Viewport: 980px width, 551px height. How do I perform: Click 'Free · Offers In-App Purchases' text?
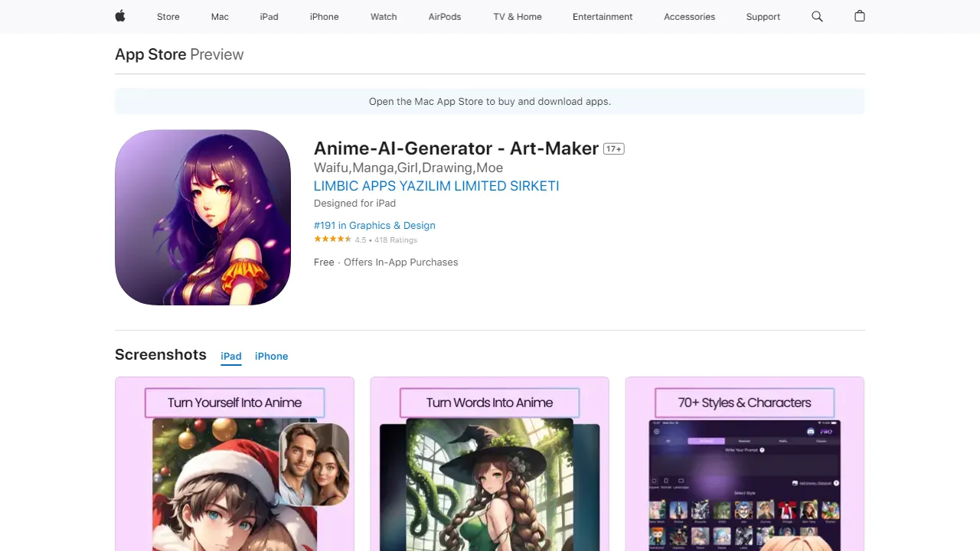[386, 262]
